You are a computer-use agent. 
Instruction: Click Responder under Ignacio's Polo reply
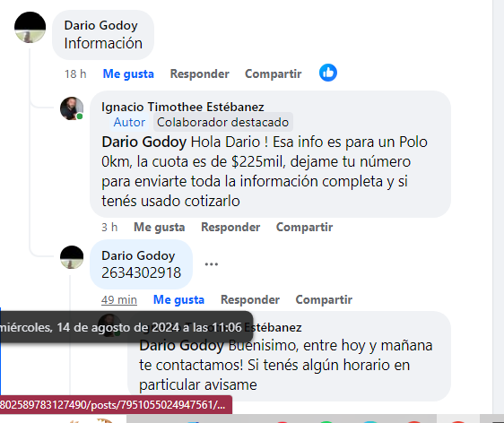click(x=230, y=227)
